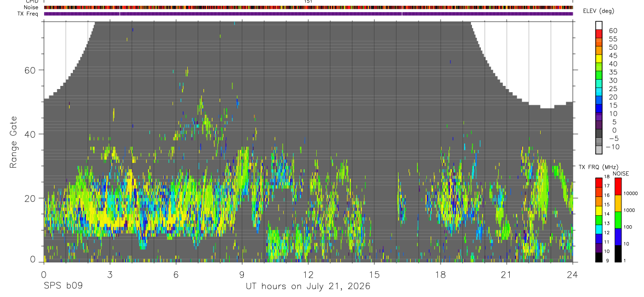This screenshot has width=644, height=297.
Task: Click the red segment of ELEV color bar
Action: (x=599, y=34)
